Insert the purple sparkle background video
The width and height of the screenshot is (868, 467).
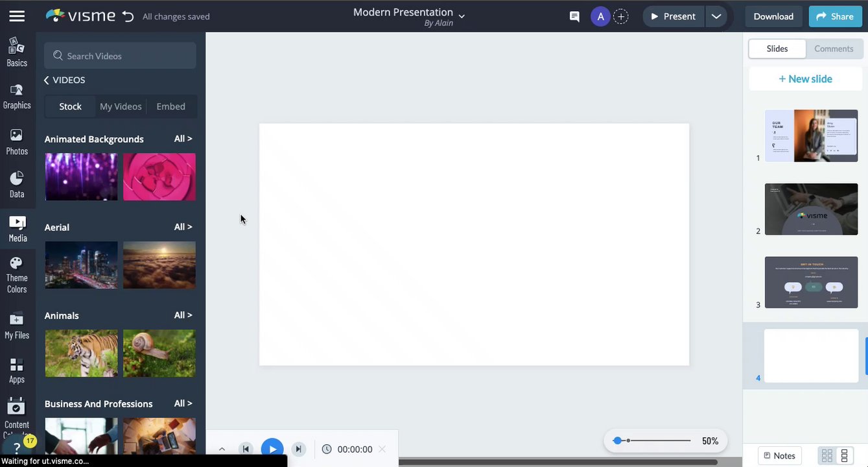click(x=82, y=176)
